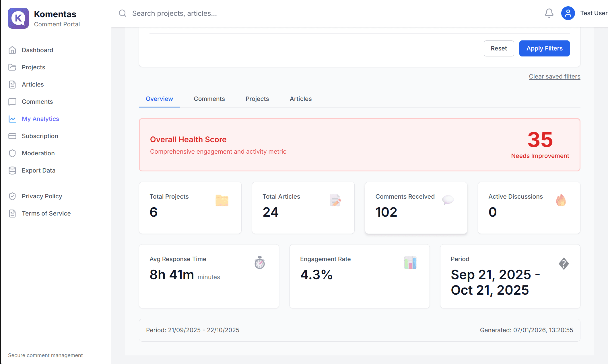
Task: Open Moderation from the sidebar
Action: [x=38, y=153]
